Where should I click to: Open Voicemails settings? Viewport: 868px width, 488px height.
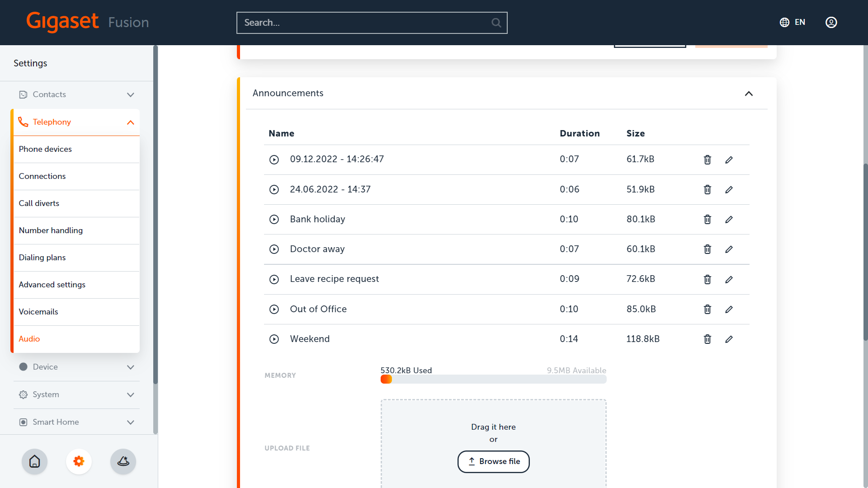[76, 312]
